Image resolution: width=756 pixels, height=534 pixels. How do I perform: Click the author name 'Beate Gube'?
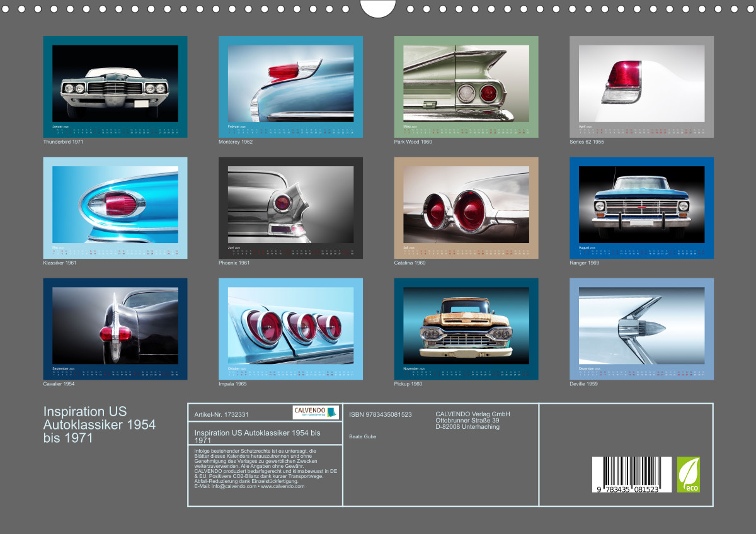coord(362,436)
